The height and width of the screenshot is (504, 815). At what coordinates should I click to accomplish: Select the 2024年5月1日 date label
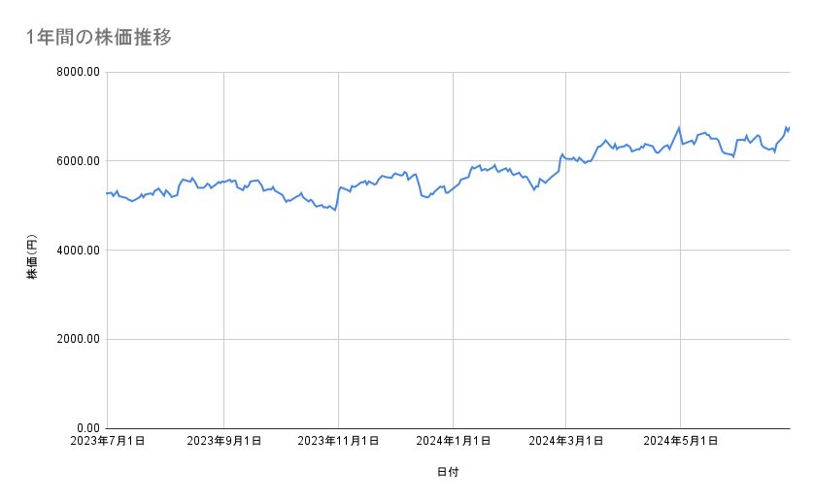point(680,441)
